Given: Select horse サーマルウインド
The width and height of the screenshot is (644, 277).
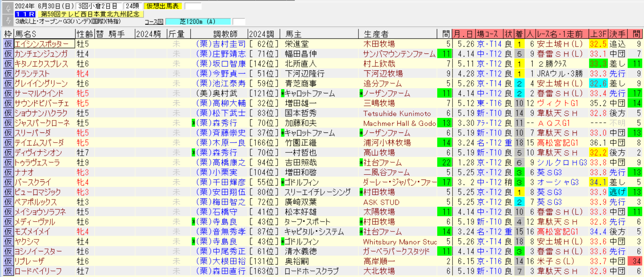Looking at the screenshot, I should tap(39, 93).
